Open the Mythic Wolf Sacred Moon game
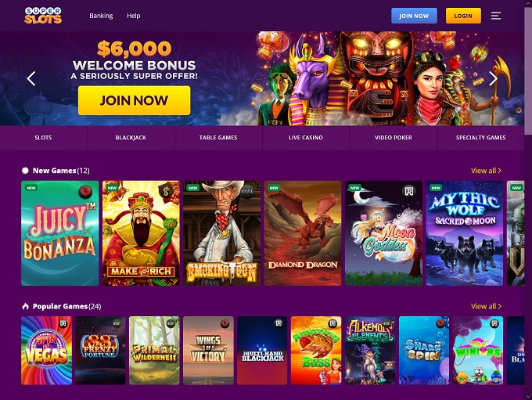The width and height of the screenshot is (532, 400). [x=465, y=233]
